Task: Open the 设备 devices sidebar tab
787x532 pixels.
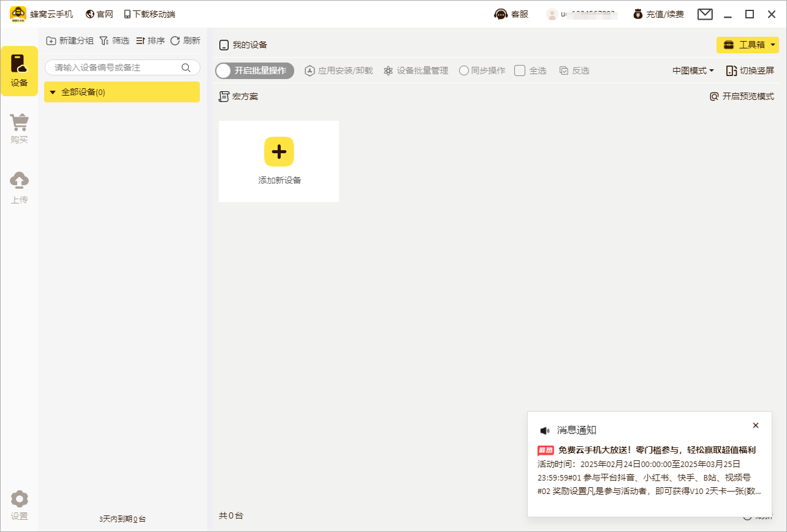Action: [19, 70]
